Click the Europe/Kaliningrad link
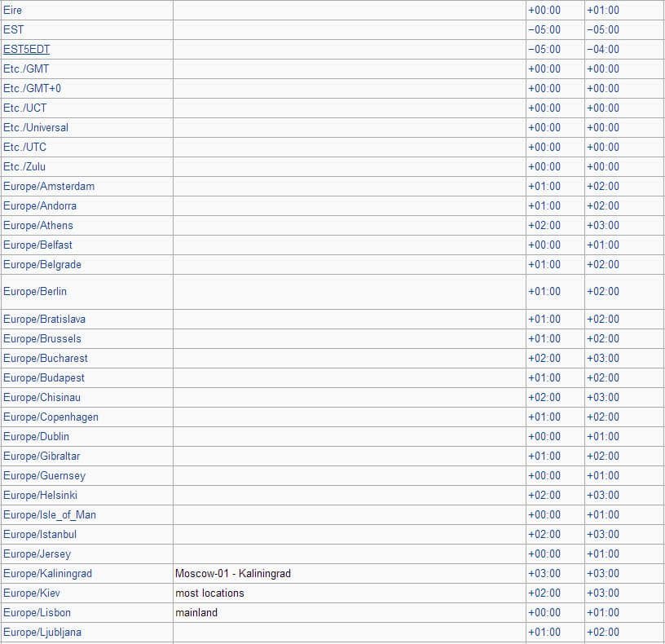665x644 pixels. click(47, 574)
